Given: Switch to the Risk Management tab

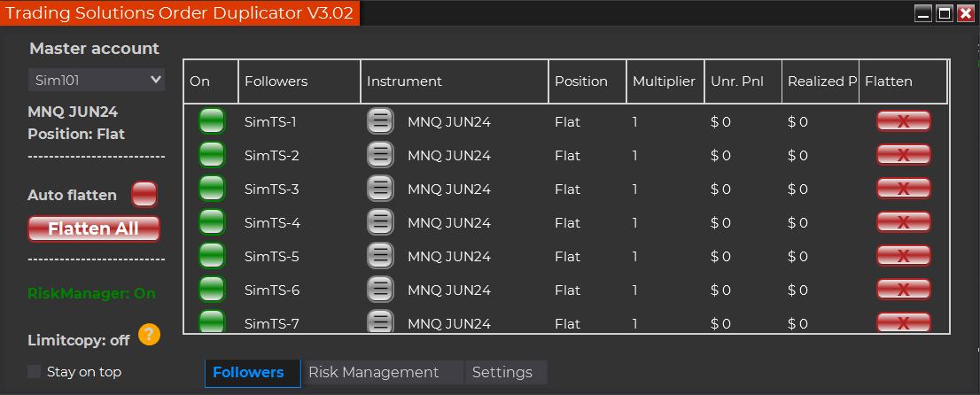Looking at the screenshot, I should click(374, 373).
